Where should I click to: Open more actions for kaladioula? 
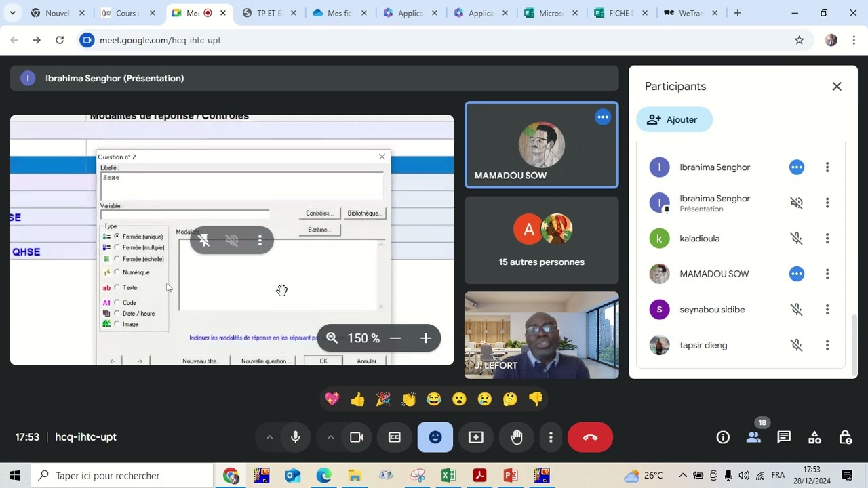pyautogui.click(x=827, y=239)
